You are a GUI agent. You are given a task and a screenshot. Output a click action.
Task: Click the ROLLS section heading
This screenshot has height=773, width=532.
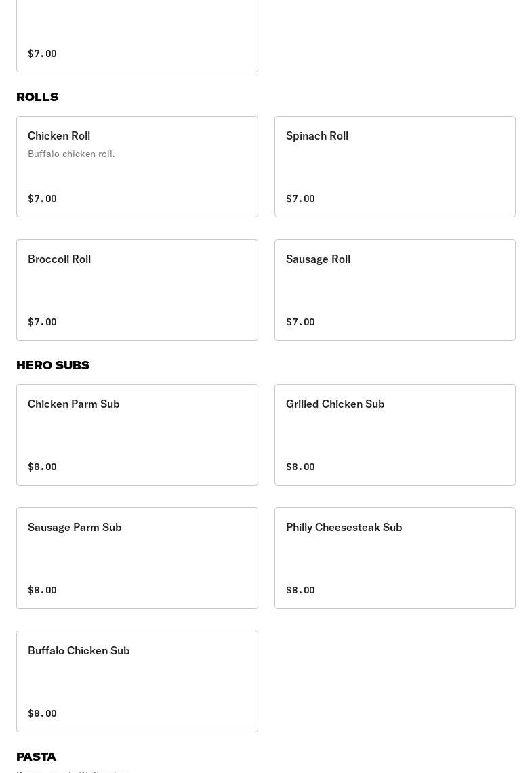[x=37, y=97]
